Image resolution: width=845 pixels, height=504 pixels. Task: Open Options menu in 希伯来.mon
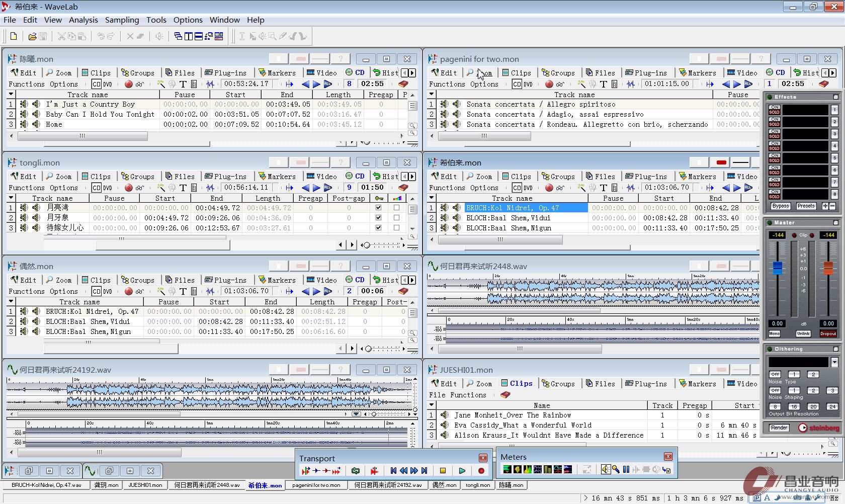tap(484, 188)
